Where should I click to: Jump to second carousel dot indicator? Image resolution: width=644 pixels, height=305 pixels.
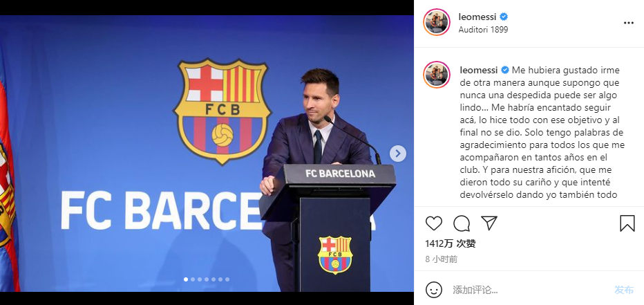(x=193, y=279)
